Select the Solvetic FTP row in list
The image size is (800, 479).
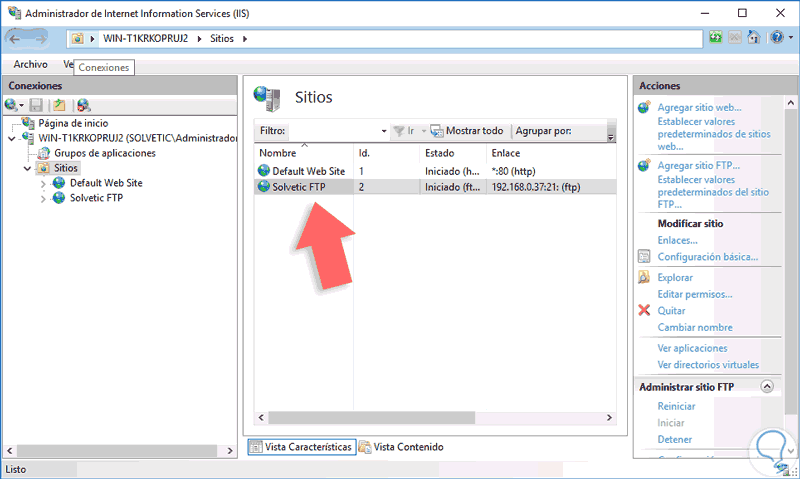coord(435,187)
